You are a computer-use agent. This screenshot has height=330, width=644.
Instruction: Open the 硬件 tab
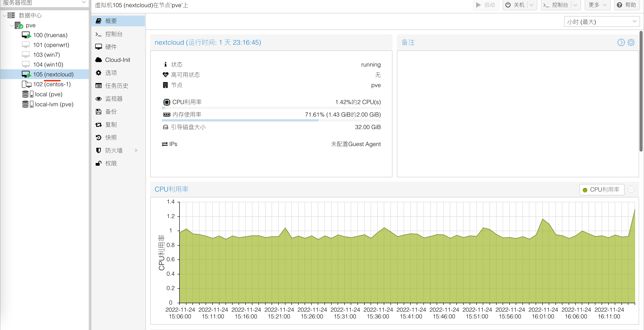click(x=111, y=47)
